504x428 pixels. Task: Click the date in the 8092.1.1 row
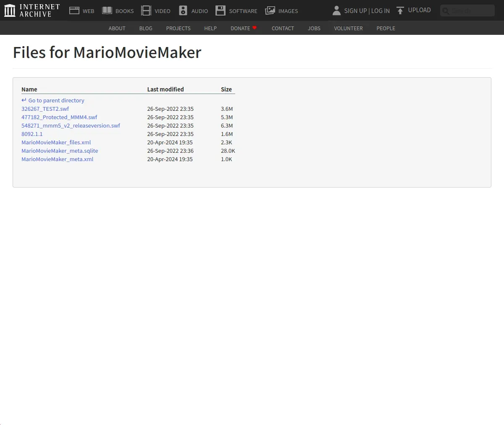pos(170,134)
